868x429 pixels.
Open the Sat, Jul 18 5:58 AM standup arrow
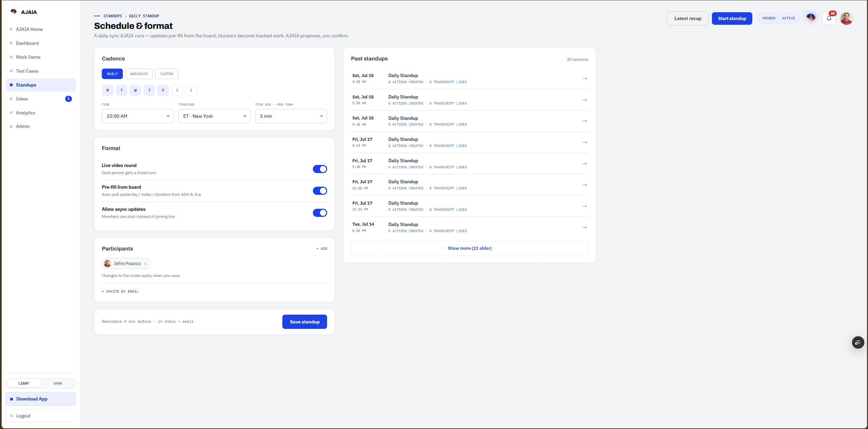[x=584, y=100]
